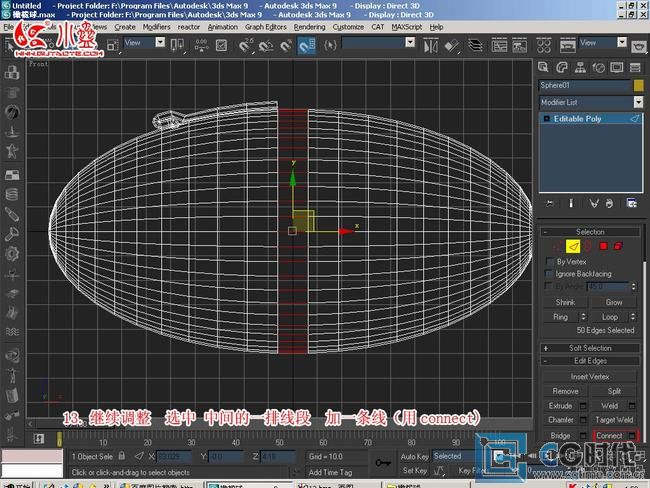Enable the By Vertex checkbox

click(x=550, y=262)
